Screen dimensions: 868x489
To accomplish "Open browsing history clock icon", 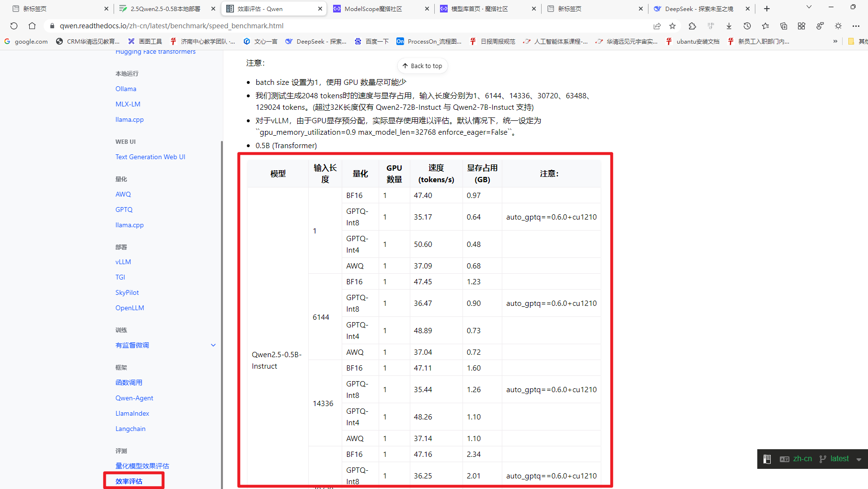I will 747,26.
